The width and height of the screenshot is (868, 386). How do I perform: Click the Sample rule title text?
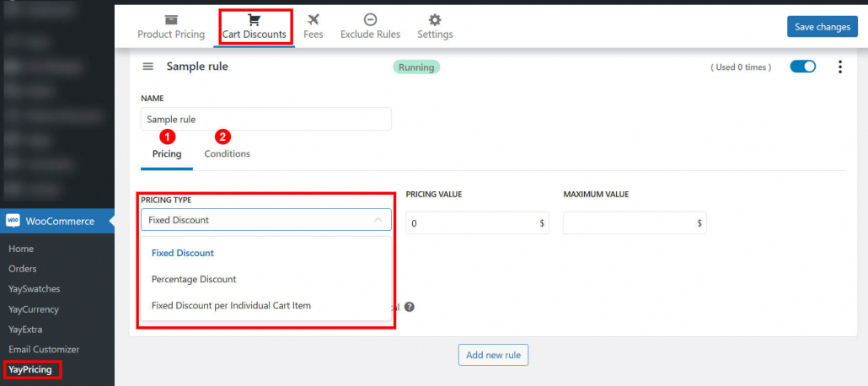(197, 67)
